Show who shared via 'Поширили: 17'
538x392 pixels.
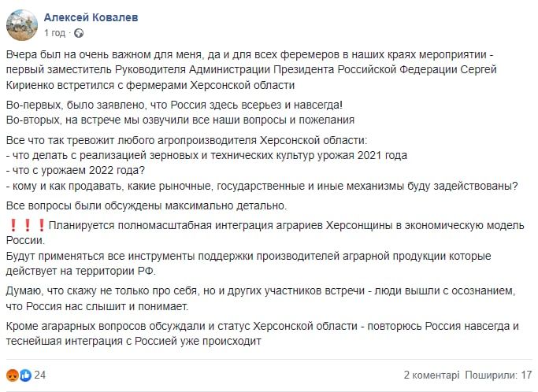coord(498,374)
